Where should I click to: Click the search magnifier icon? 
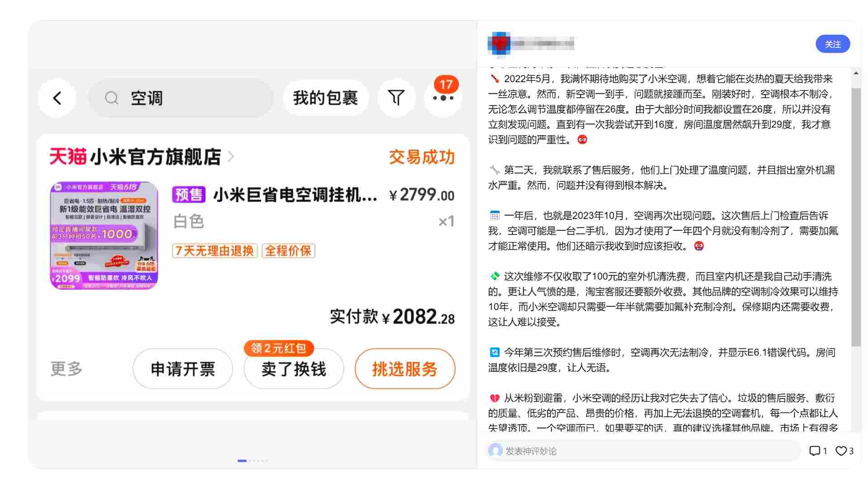tap(111, 98)
